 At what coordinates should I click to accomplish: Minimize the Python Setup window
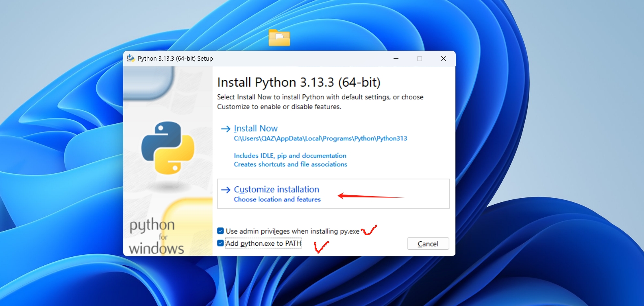396,59
